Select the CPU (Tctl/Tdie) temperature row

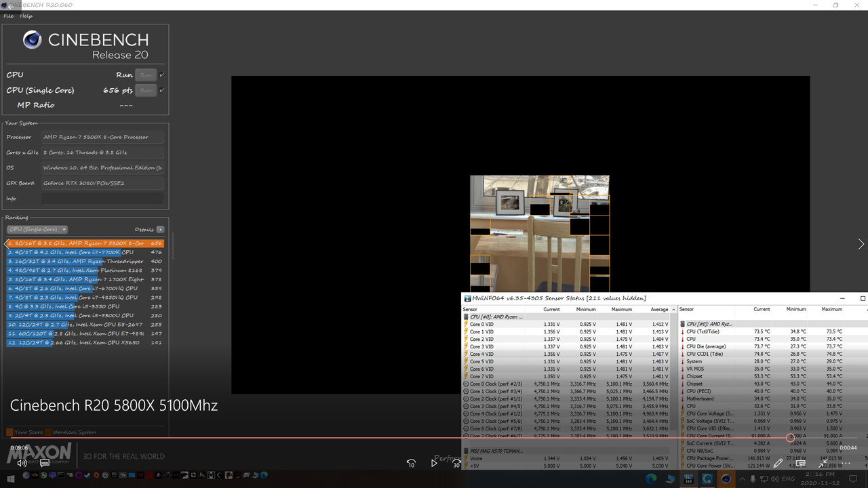point(772,331)
